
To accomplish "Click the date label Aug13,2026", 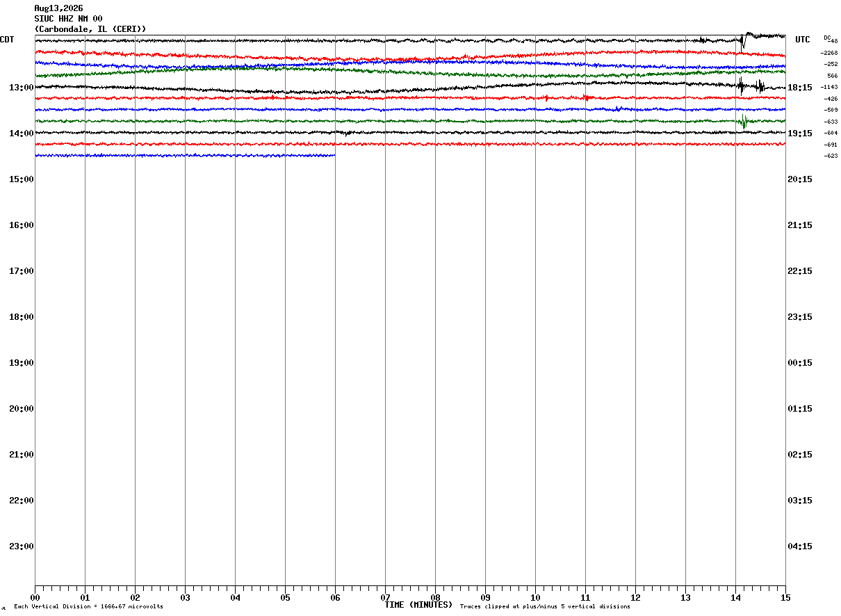I will click(58, 8).
